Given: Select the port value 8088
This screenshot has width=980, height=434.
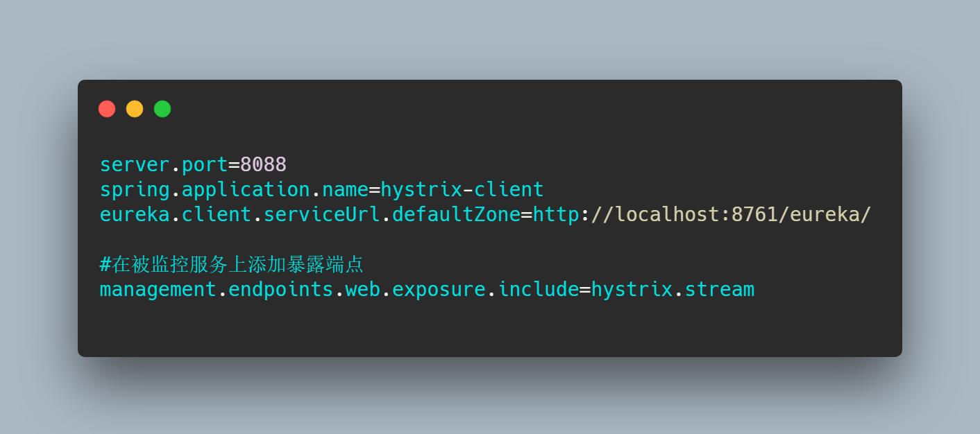Looking at the screenshot, I should point(263,165).
